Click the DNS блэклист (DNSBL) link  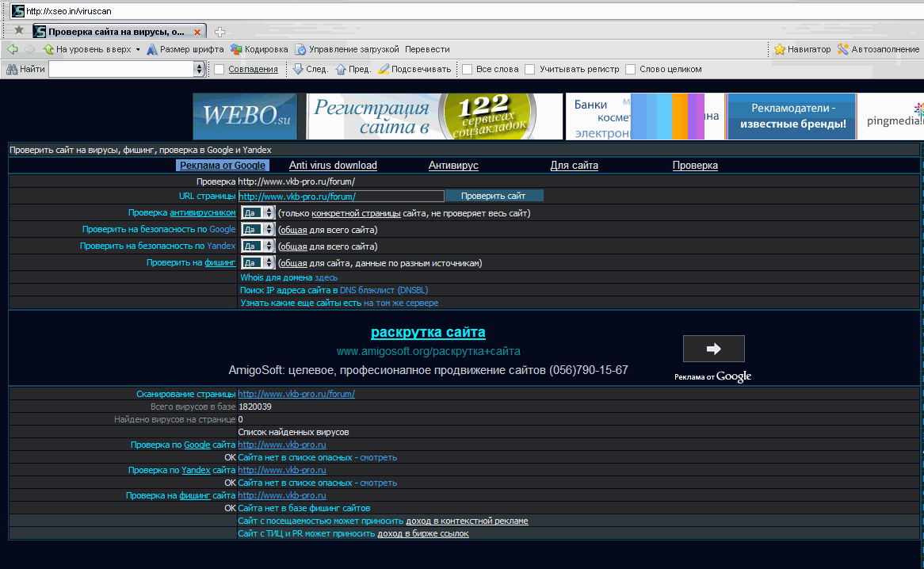tap(384, 290)
